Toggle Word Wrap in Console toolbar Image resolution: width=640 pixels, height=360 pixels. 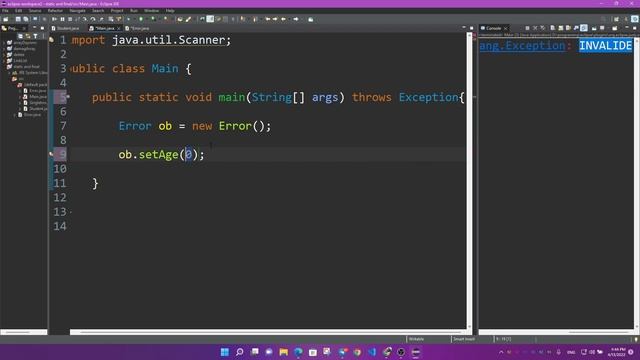tap(568, 28)
